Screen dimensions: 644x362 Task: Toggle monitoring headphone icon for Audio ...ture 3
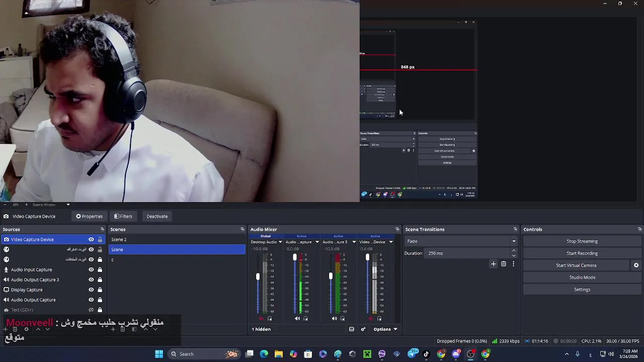343,318
